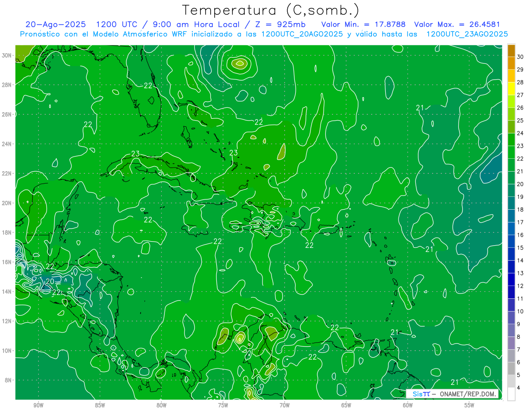Click the '18' label on the color scale
This screenshot has height=411, width=532.
pyautogui.click(x=520, y=210)
